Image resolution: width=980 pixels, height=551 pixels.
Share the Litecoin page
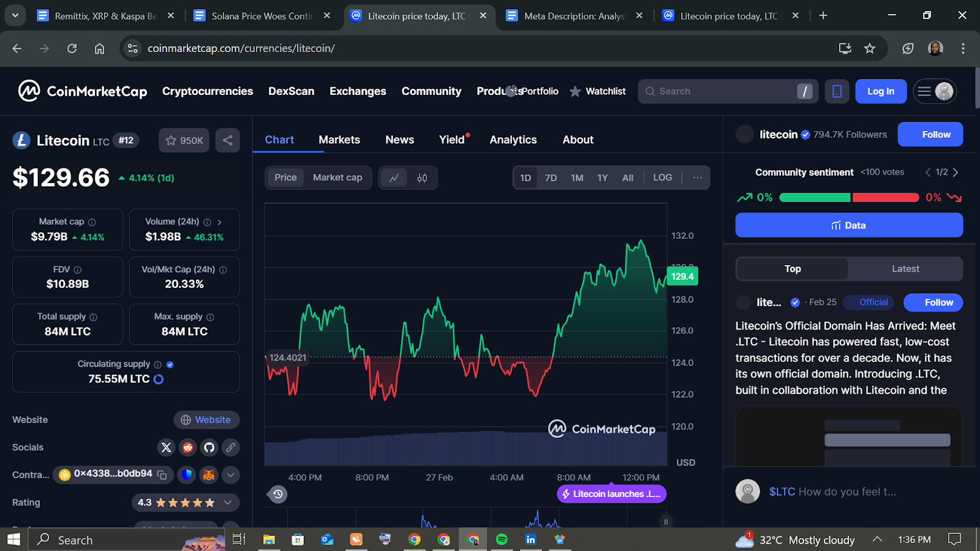click(227, 140)
